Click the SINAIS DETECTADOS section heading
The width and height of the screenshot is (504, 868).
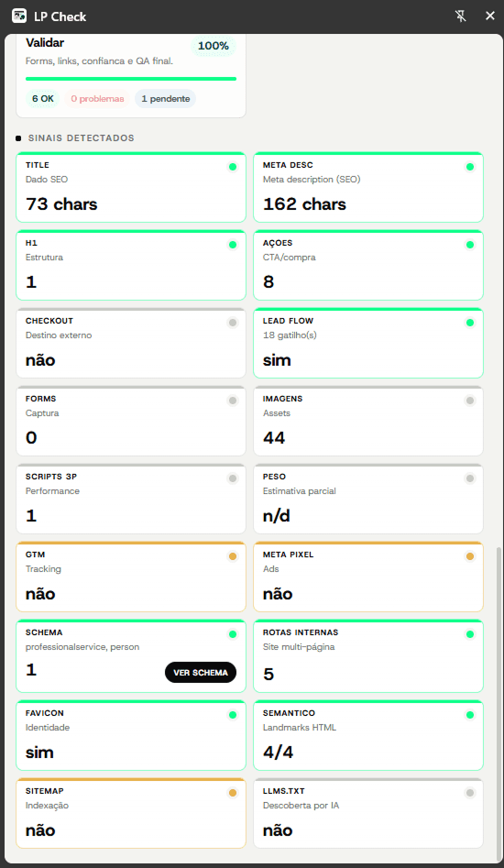(82, 137)
